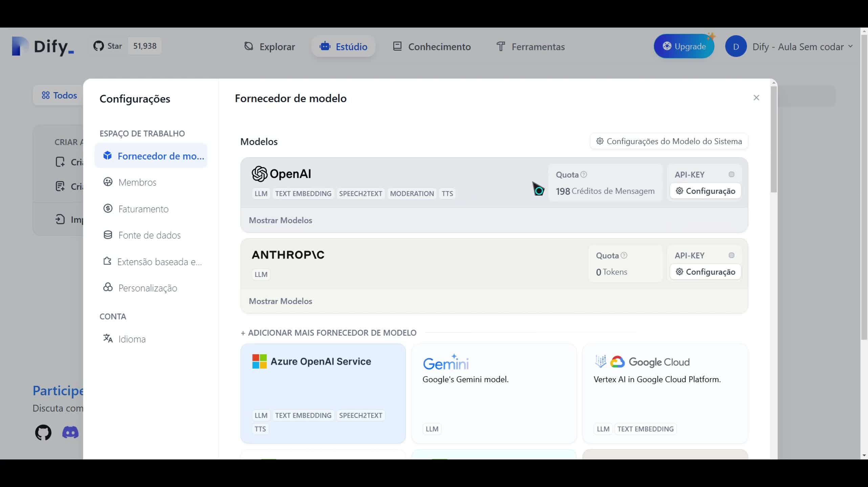Open Configurações do Modelo do Sistema
The image size is (868, 487).
click(668, 141)
